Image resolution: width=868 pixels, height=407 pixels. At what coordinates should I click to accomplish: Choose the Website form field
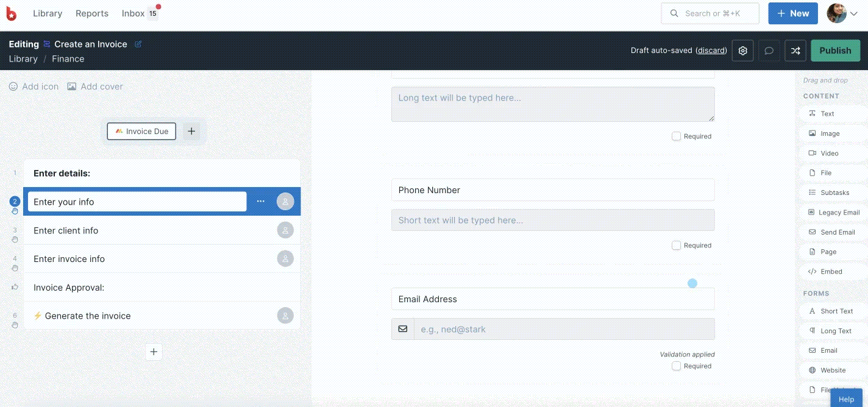click(x=831, y=370)
